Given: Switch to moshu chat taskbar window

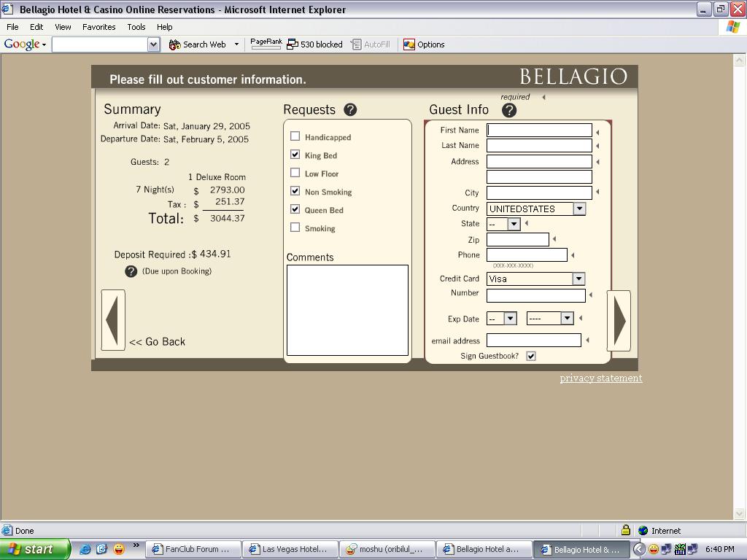Looking at the screenshot, I should (388, 549).
